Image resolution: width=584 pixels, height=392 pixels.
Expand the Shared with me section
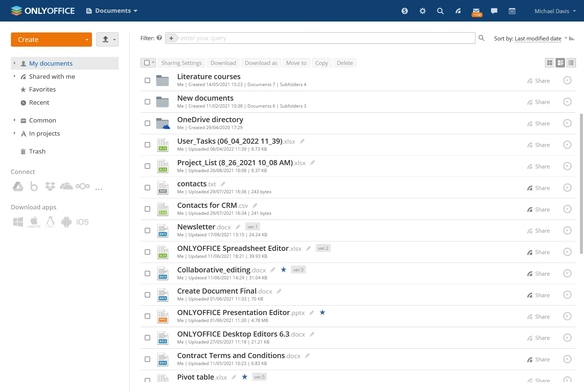14,76
